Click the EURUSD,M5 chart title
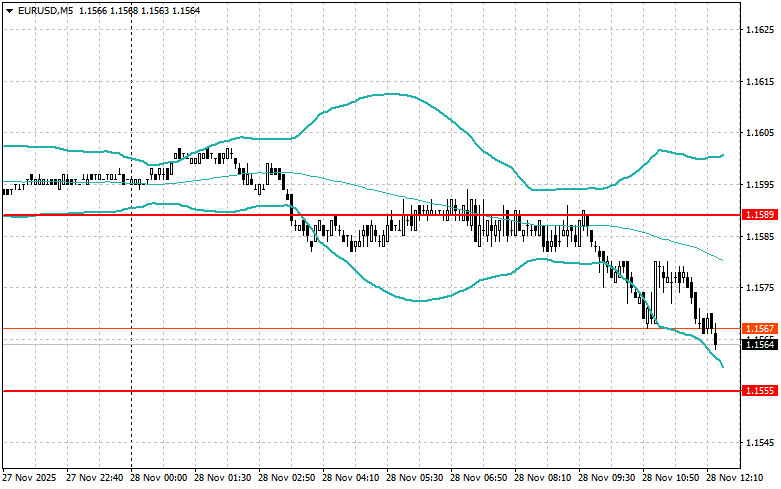This screenshot has width=781, height=489. tap(45, 10)
